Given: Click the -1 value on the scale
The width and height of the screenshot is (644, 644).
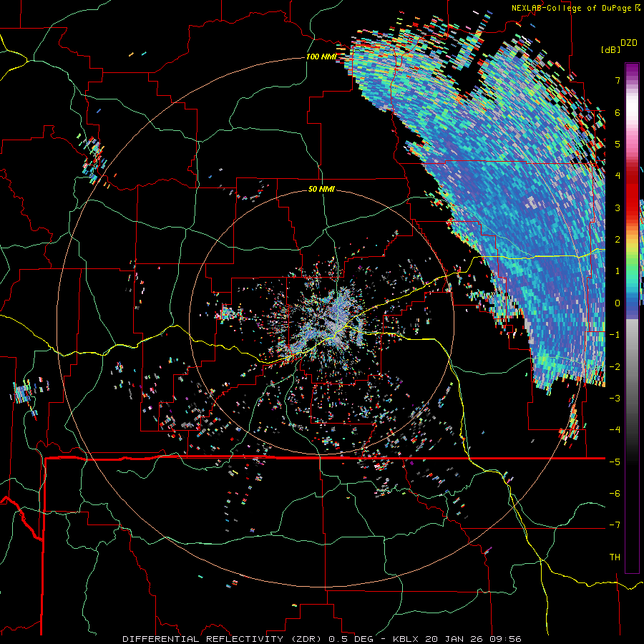Looking at the screenshot, I should coord(615,335).
